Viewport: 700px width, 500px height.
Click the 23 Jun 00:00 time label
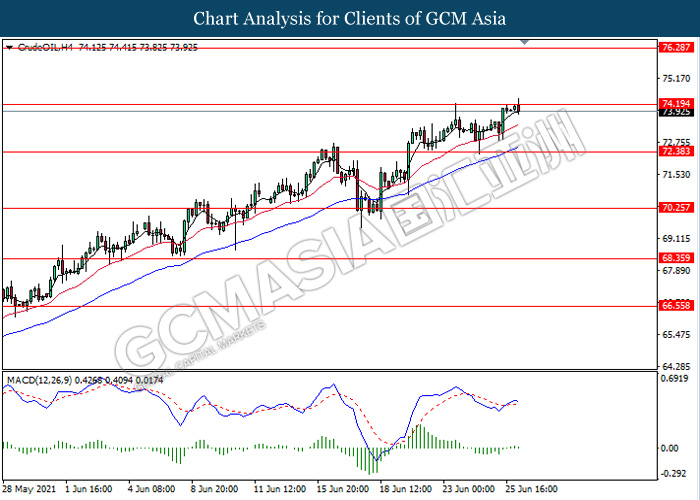(x=468, y=489)
